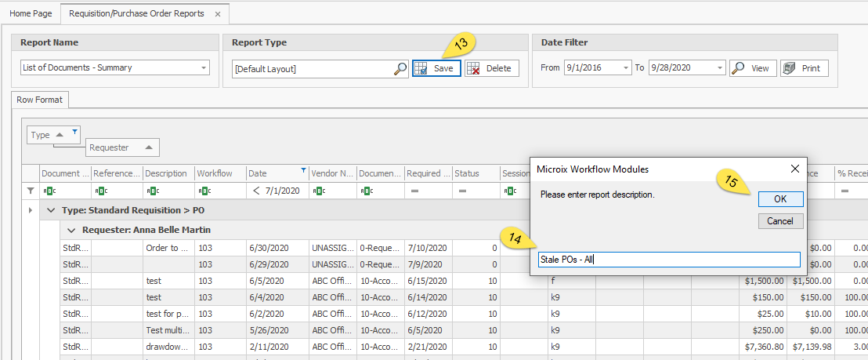Screen dimensions: 868x360
Task: Click the filter row funnel icon
Action: point(31,190)
